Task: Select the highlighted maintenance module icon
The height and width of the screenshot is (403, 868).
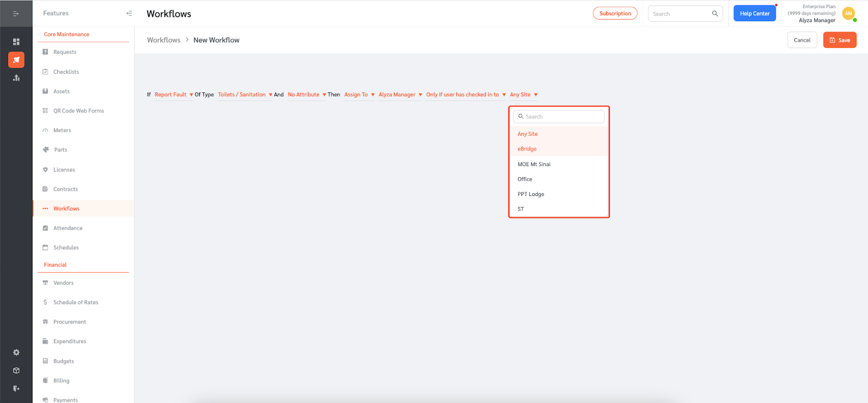Action: 16,60
